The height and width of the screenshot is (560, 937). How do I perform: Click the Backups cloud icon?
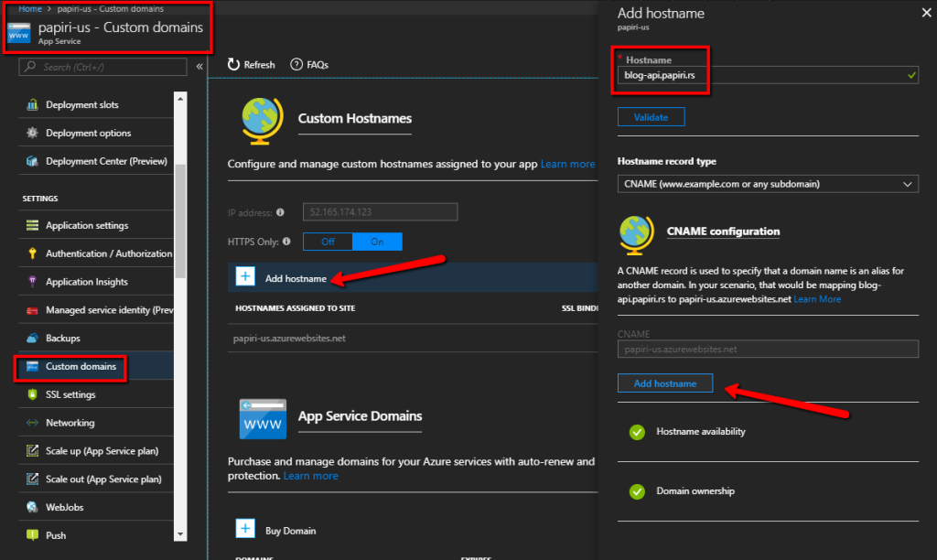point(32,338)
